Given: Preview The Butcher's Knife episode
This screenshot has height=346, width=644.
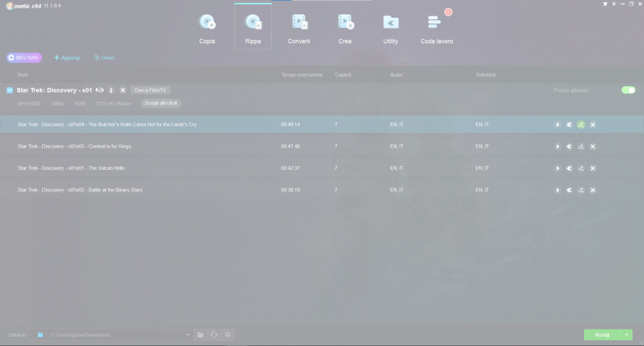Looking at the screenshot, I should point(557,125).
